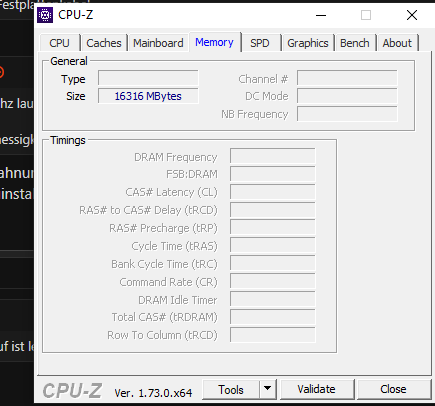Click the DRAM Idle Timer field
Screen dimensions: 435x406
tap(272, 300)
